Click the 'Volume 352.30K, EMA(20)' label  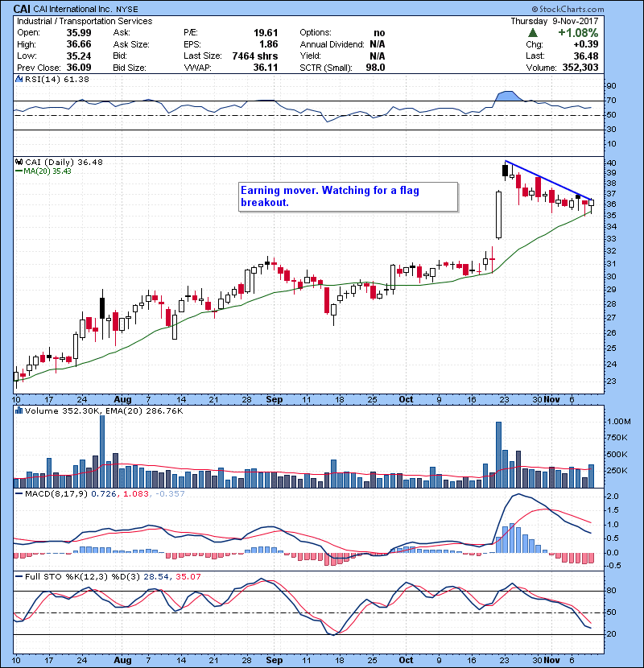104,410
